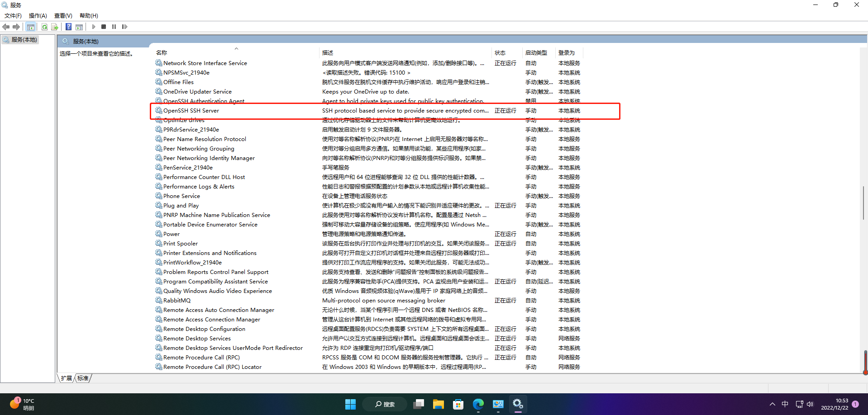Click the Back arrow toolbar icon

click(x=6, y=27)
